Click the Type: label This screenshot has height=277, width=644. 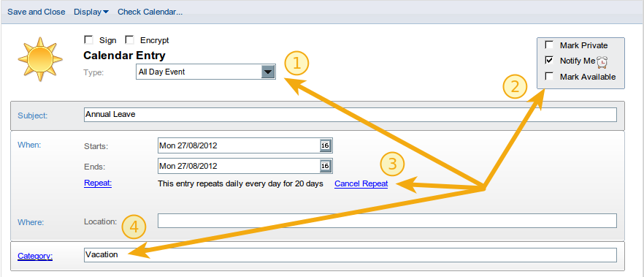pyautogui.click(x=93, y=72)
